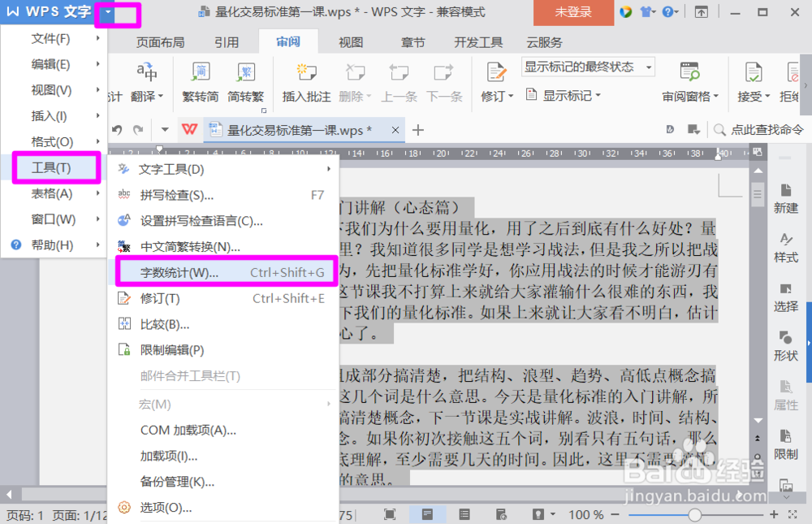This screenshot has width=812, height=524.
Task: Switch to the 视图 ribbon tab
Action: 350,42
